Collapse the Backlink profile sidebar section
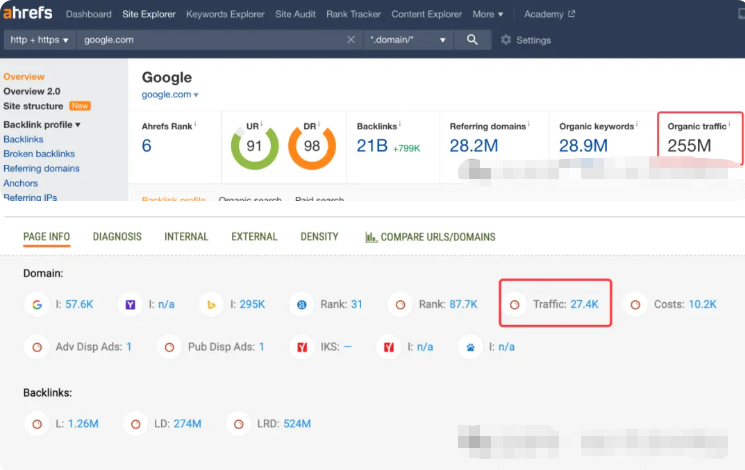This screenshot has height=470, width=745. [42, 125]
